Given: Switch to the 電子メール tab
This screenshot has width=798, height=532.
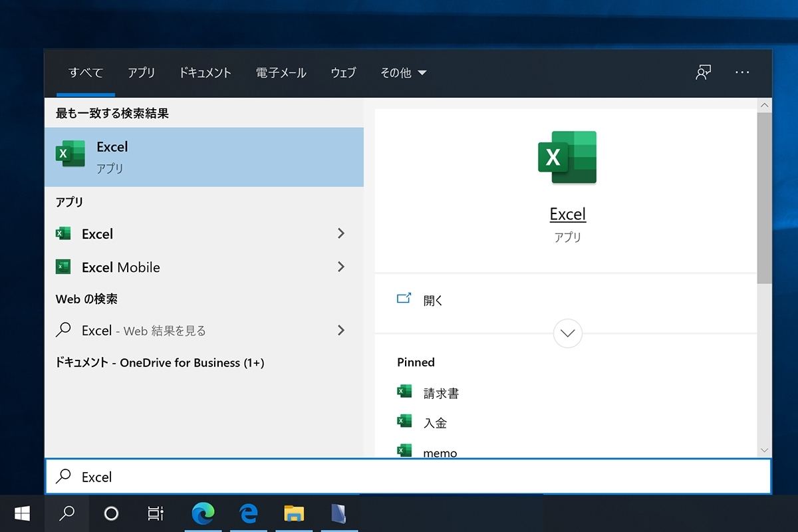Looking at the screenshot, I should (x=281, y=73).
